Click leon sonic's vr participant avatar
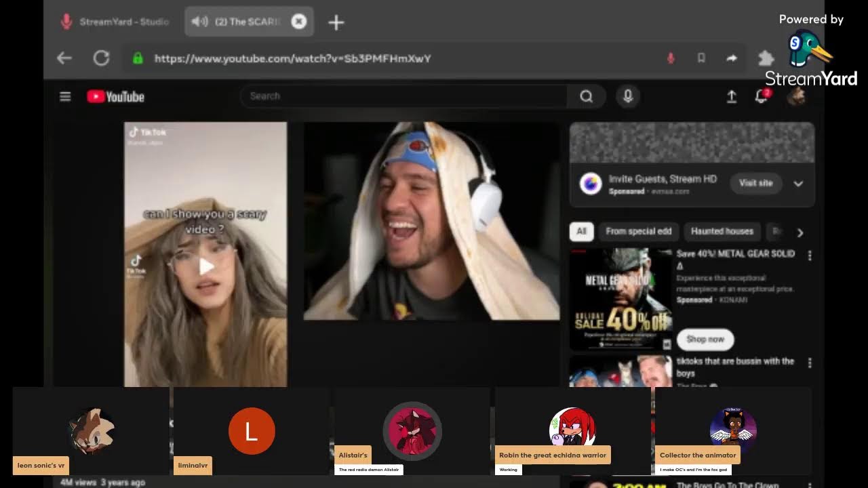The height and width of the screenshot is (488, 868). pos(92,430)
